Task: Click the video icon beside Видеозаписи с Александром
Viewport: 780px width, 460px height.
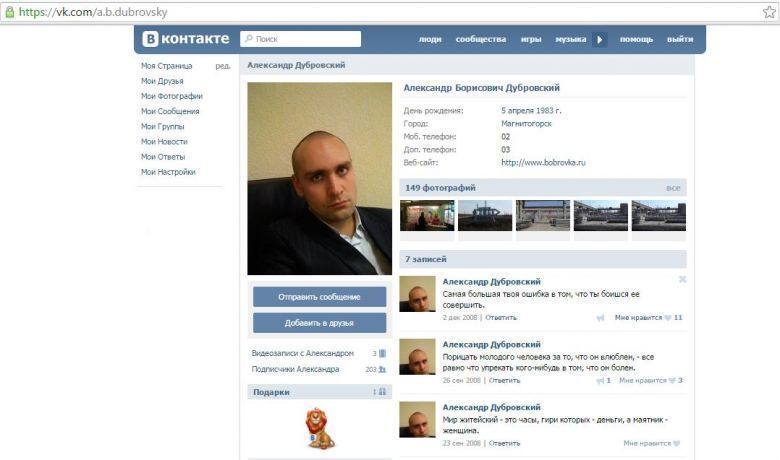Action: pyautogui.click(x=382, y=354)
